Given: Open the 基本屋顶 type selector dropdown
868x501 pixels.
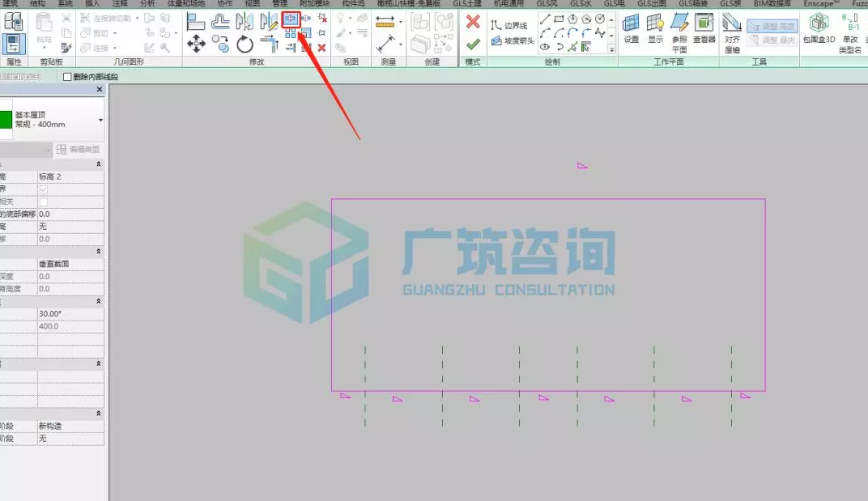Looking at the screenshot, I should [x=100, y=120].
